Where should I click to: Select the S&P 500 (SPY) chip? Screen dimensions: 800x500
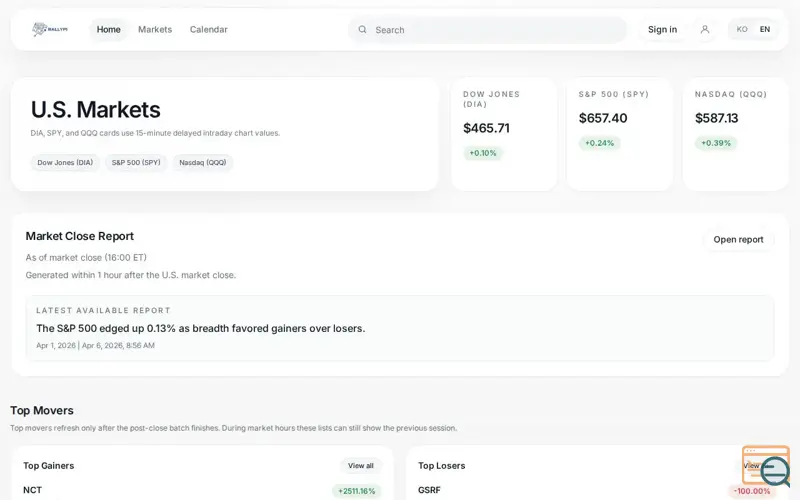coord(136,162)
